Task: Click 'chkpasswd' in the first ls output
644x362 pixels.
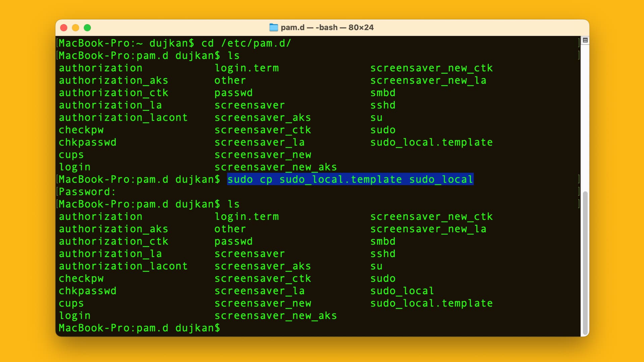Action: tap(88, 142)
